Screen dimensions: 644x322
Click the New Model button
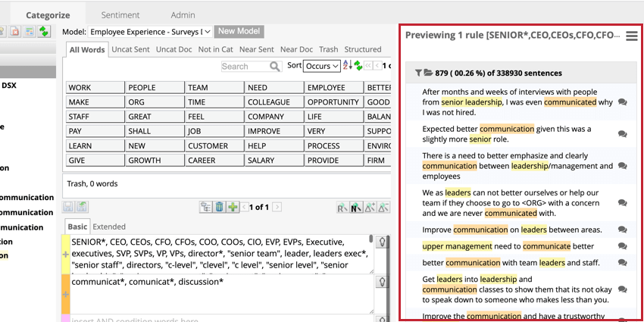pos(239,32)
